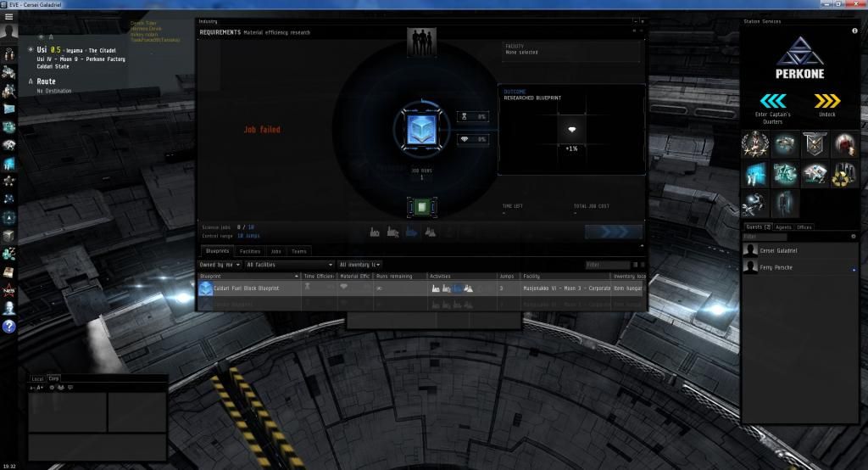Open the blue market station service icon
The height and width of the screenshot is (470, 868).
point(755,175)
